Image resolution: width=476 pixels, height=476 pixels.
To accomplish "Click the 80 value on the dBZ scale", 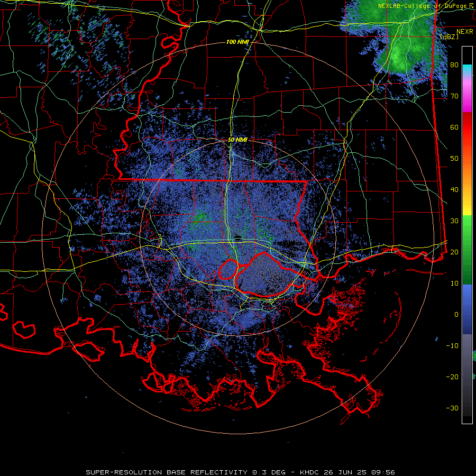I will (x=454, y=65).
